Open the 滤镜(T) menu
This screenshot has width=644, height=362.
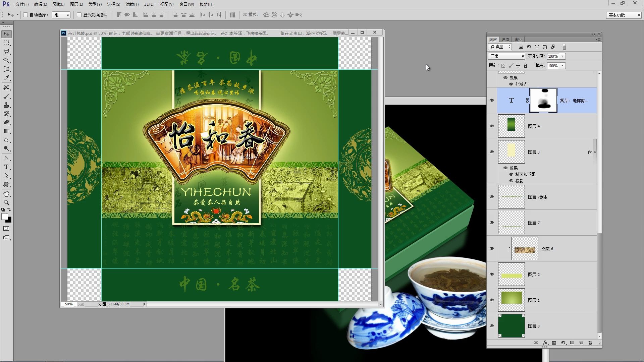click(x=132, y=4)
